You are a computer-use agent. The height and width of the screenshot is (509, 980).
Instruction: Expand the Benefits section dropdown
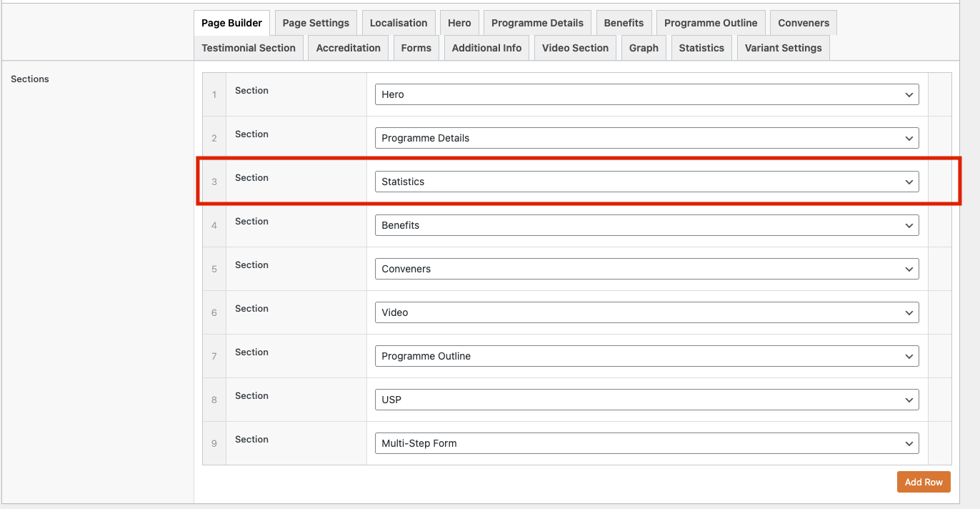click(646, 225)
